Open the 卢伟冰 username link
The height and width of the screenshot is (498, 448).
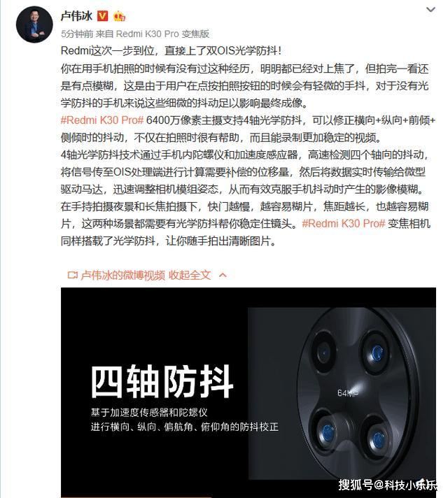(x=76, y=16)
